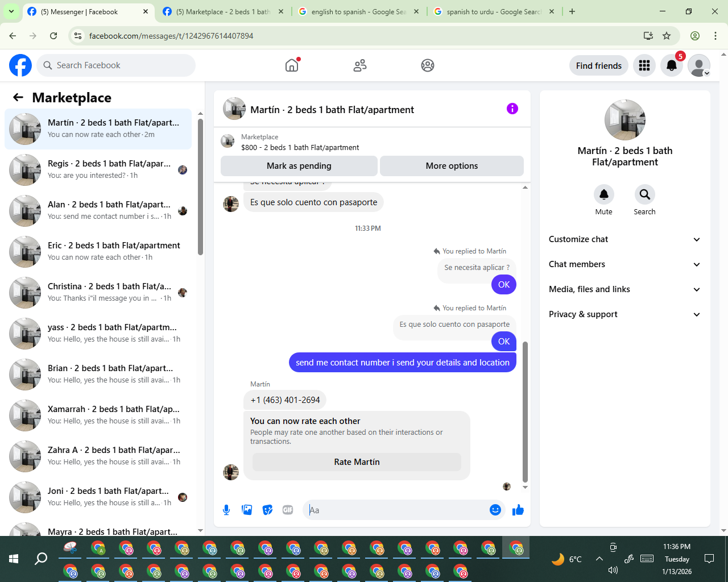
Task: Open the notifications bell icon
Action: coord(672,65)
